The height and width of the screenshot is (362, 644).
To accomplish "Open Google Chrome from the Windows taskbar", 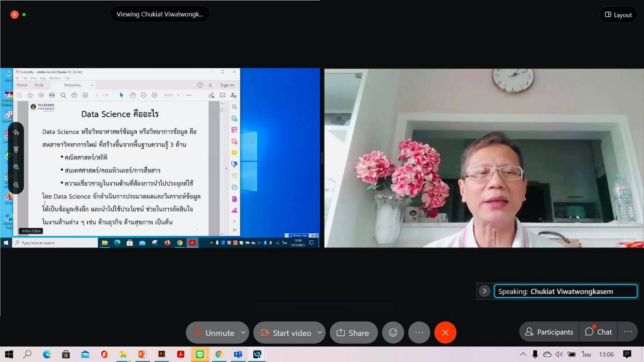I will [219, 354].
